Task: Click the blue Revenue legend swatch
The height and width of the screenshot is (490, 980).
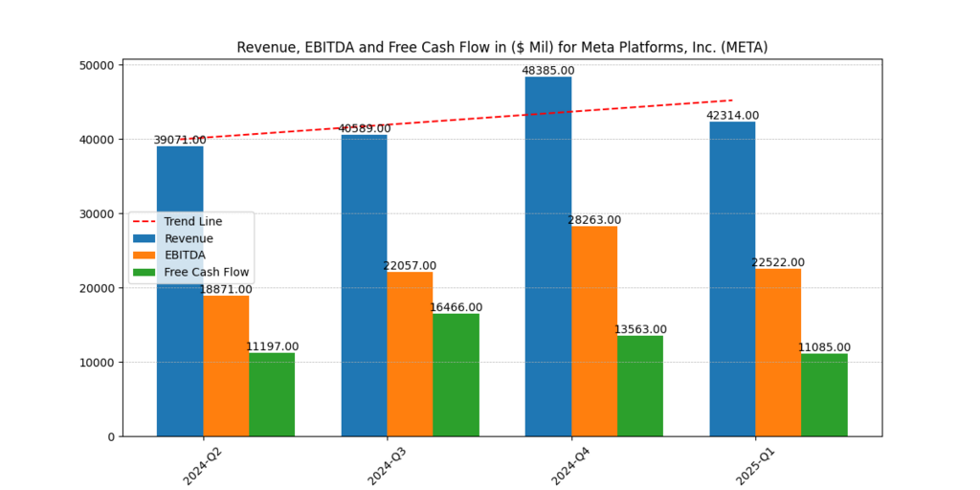Action: [145, 238]
